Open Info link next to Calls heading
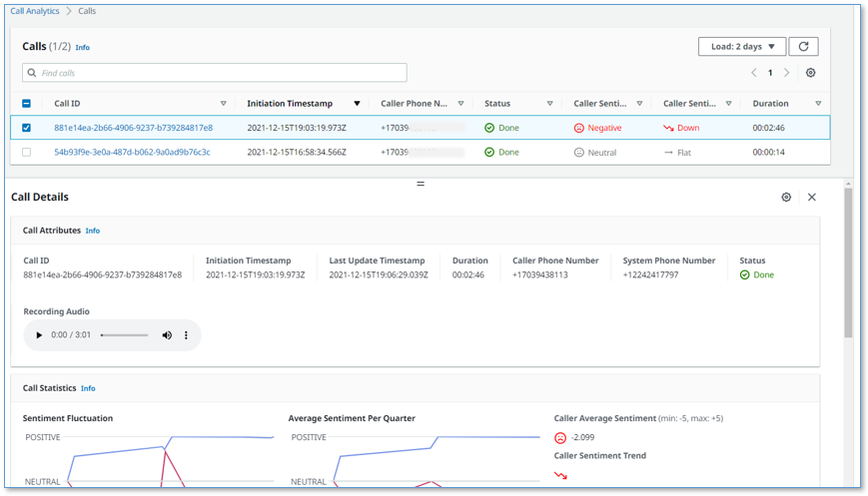Image resolution: width=868 pixels, height=496 pixels. click(83, 48)
